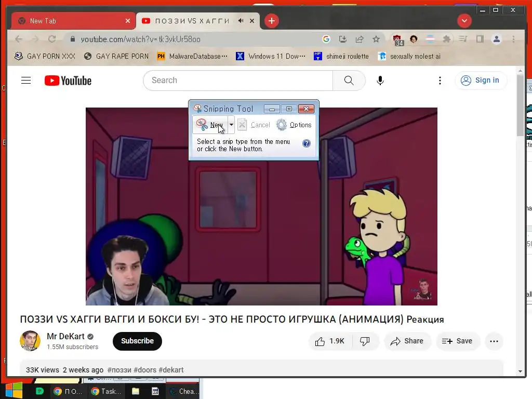Share this page via address bar icon
The height and width of the screenshot is (399, 532).
pos(360,39)
